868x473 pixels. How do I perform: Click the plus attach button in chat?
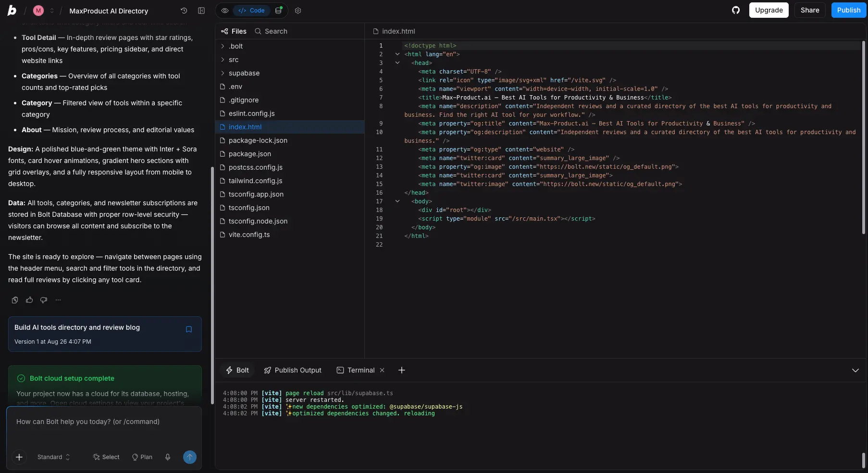tap(19, 457)
